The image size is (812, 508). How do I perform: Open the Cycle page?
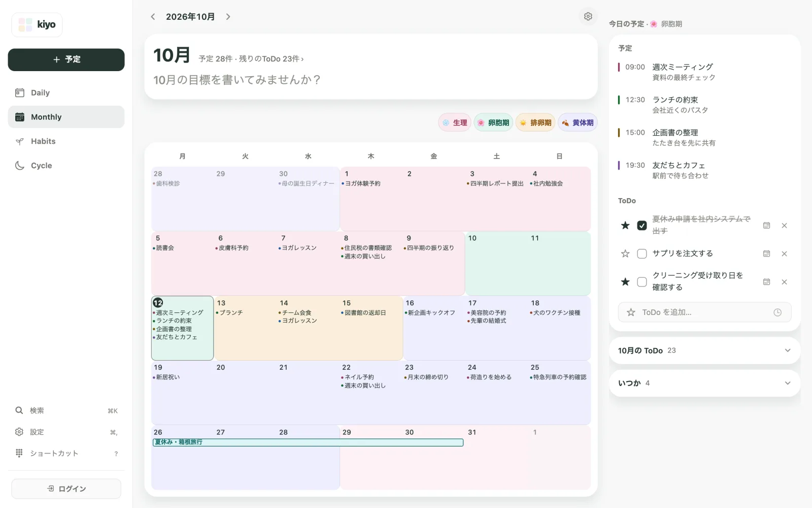[66, 166]
